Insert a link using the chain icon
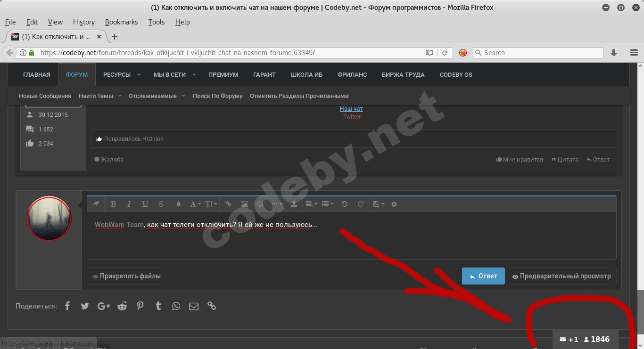This screenshot has width=644, height=349. pyautogui.click(x=228, y=204)
